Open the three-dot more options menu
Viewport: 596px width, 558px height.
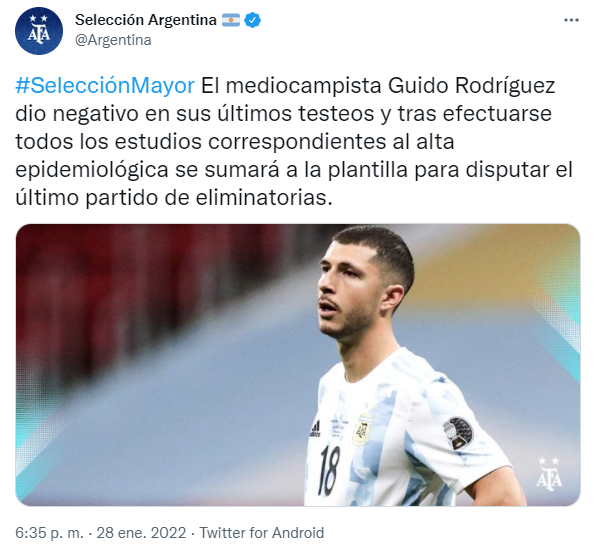click(x=571, y=20)
